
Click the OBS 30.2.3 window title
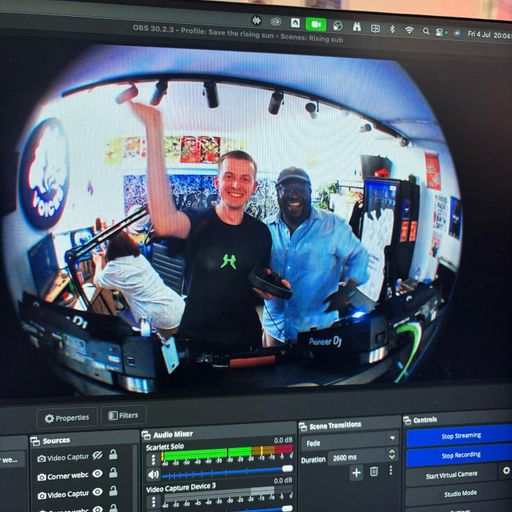click(x=238, y=34)
